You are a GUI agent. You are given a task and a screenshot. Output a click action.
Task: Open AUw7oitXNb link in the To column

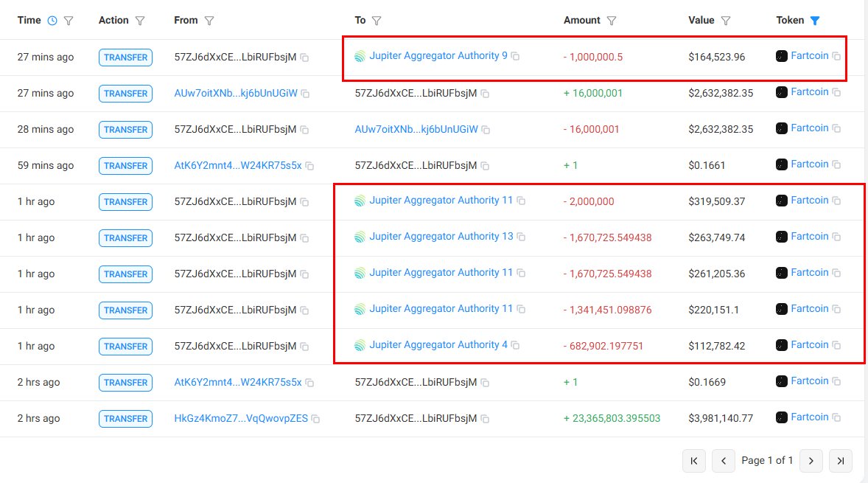(416, 129)
